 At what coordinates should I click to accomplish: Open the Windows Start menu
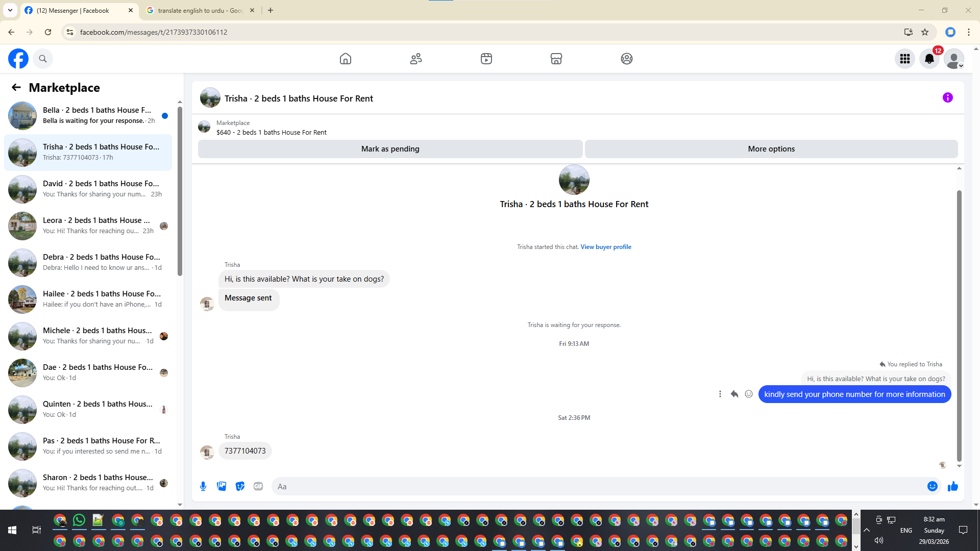click(12, 530)
